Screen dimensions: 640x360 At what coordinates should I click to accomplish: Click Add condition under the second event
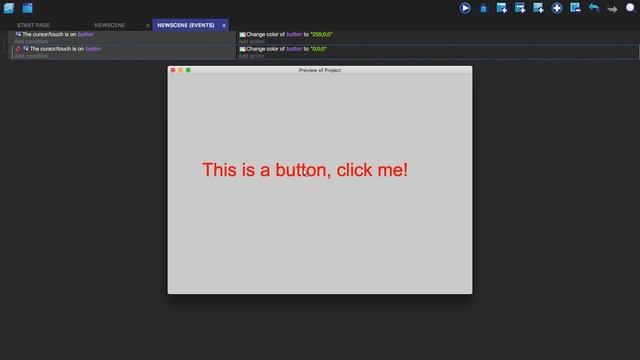click(x=31, y=56)
